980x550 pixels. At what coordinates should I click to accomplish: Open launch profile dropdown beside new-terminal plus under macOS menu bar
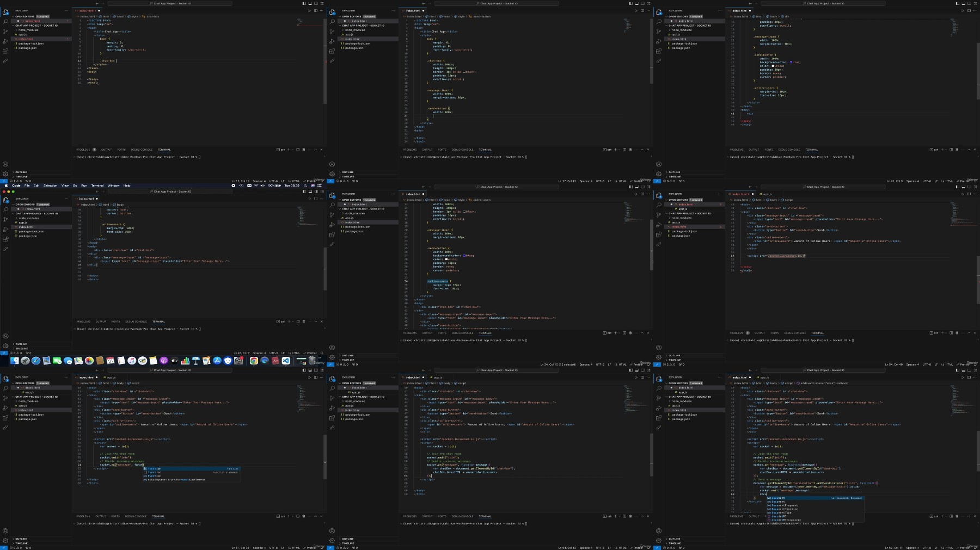click(x=293, y=322)
